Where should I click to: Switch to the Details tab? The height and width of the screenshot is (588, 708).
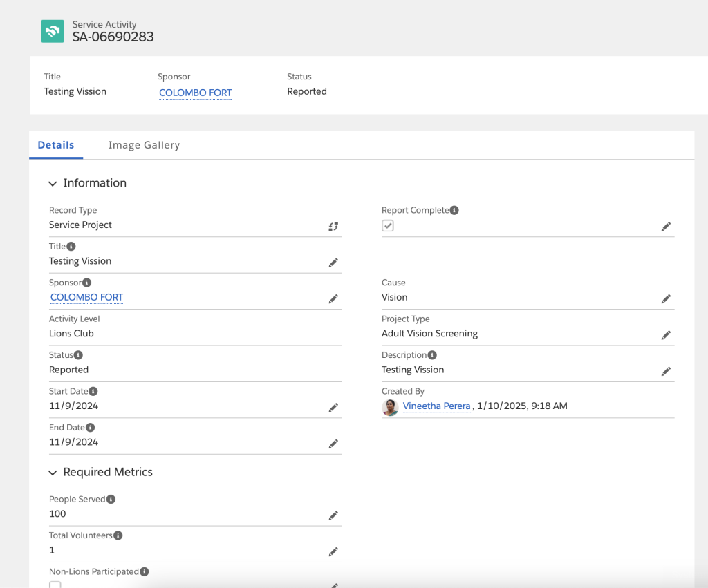coord(56,145)
